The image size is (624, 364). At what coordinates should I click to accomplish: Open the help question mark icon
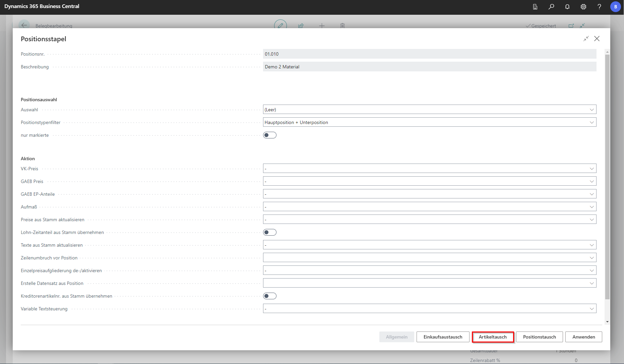599,7
